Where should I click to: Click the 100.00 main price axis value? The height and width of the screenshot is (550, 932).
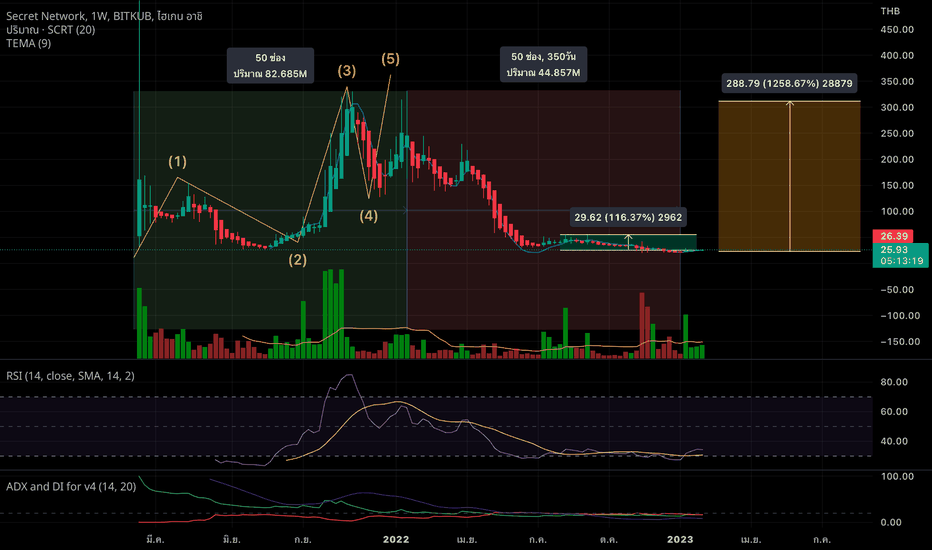[x=897, y=211]
